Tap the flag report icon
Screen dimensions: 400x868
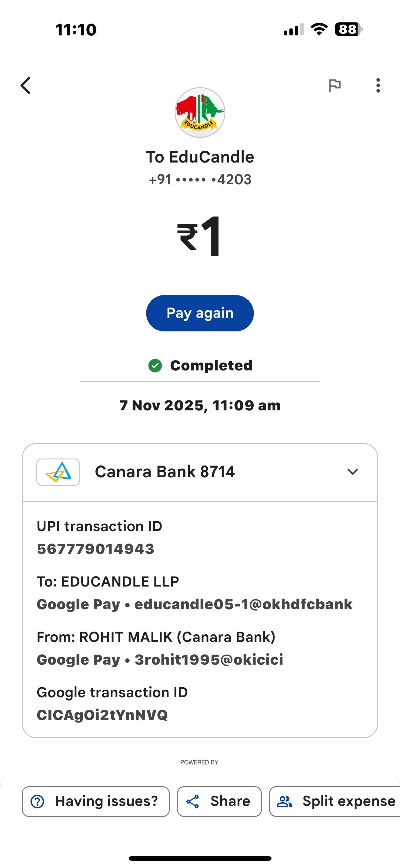point(335,85)
